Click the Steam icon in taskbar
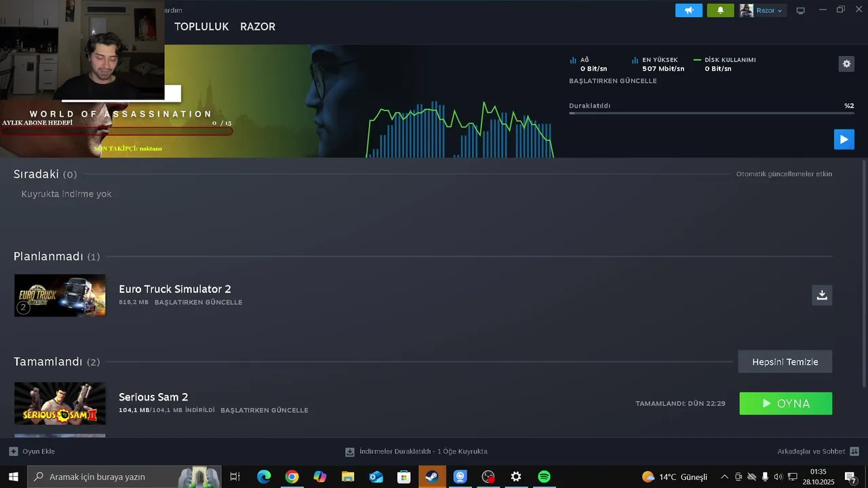Screen dimensions: 868x488 [432, 476]
